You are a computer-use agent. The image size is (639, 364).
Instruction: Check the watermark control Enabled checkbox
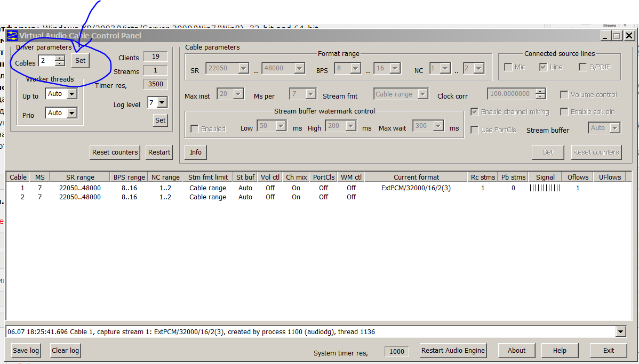pyautogui.click(x=194, y=129)
